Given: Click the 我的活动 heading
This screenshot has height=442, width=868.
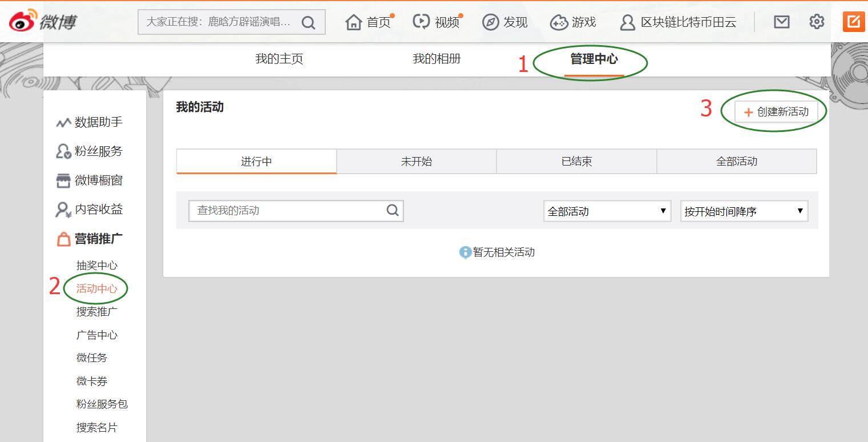Looking at the screenshot, I should [200, 107].
